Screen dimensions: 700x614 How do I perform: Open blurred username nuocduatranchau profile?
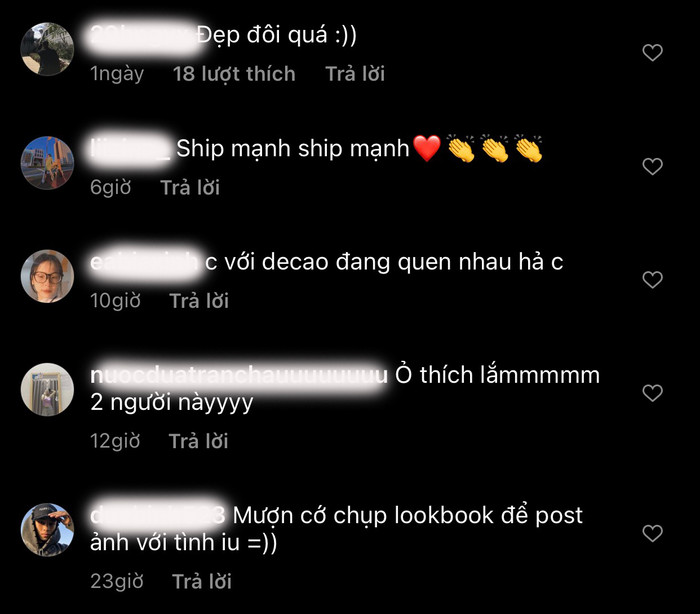[x=239, y=375]
